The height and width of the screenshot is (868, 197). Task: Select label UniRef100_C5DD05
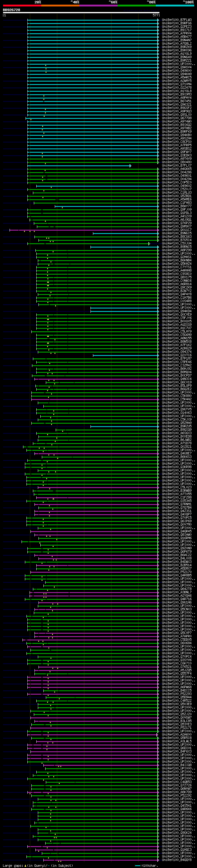177,640
